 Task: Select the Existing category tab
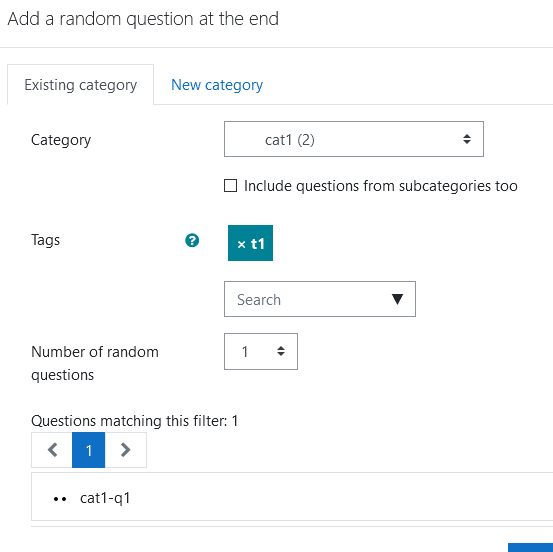point(80,85)
